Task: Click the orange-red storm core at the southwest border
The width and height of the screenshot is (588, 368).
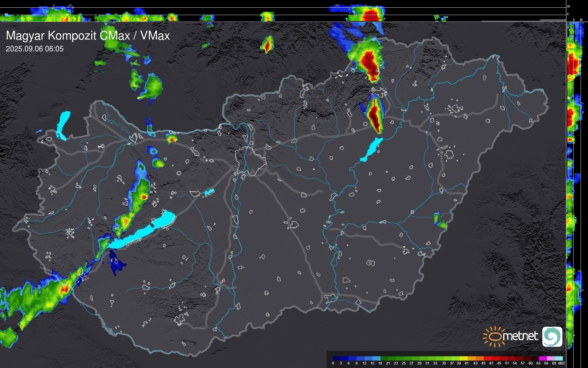Action: point(64,289)
